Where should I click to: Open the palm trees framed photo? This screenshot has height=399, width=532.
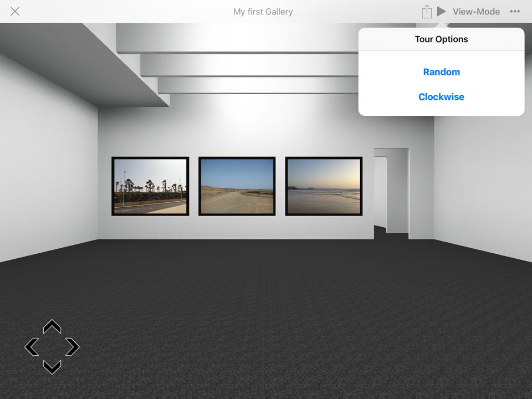(150, 186)
